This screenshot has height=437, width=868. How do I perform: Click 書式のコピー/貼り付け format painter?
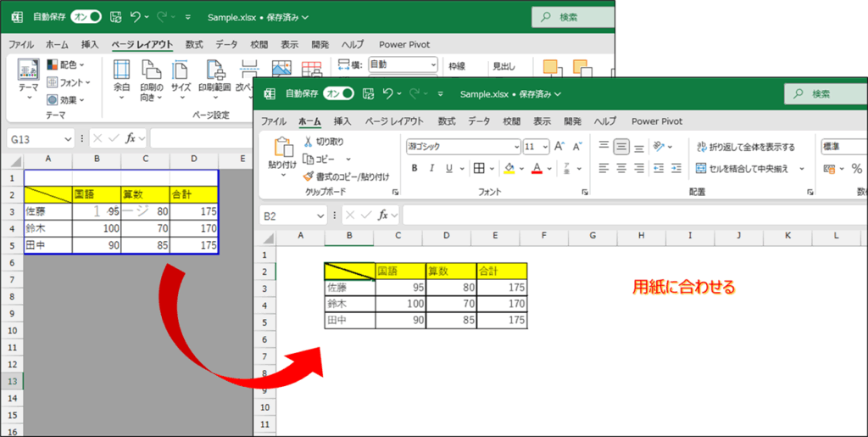click(x=346, y=177)
